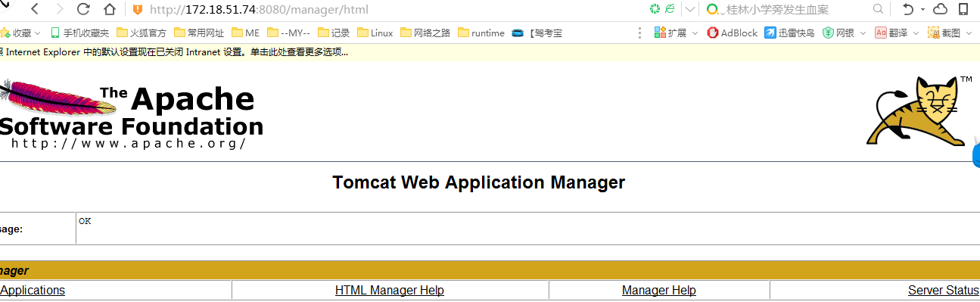Viewport: 980px width, 302px height.
Task: Open the HTML Manager Help link
Action: (390, 291)
